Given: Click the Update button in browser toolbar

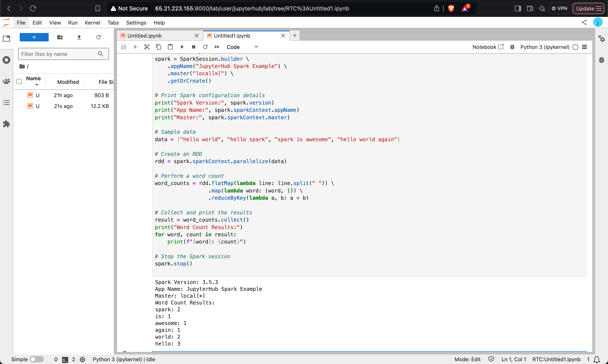Looking at the screenshot, I should [588, 9].
